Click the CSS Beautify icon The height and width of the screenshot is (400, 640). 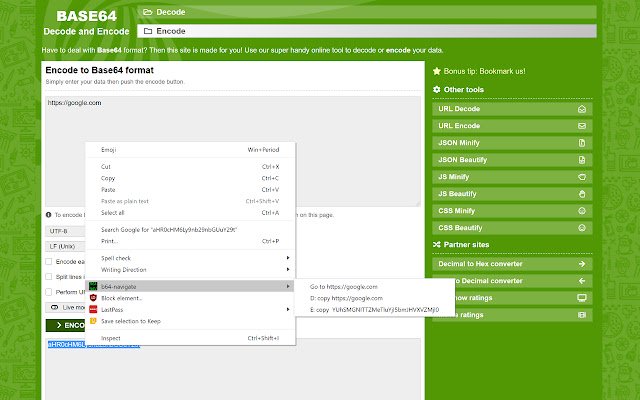[x=582, y=228]
